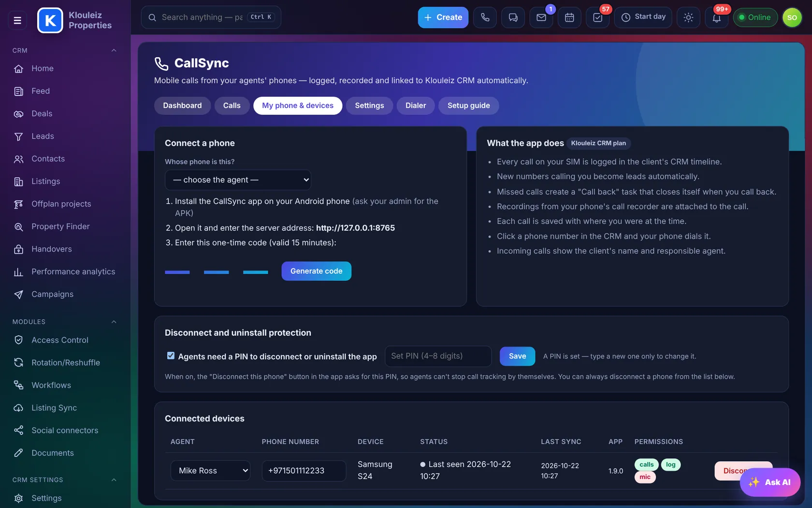The width and height of the screenshot is (812, 508).
Task: Switch to the Settings tab in CallSync
Action: click(x=369, y=105)
